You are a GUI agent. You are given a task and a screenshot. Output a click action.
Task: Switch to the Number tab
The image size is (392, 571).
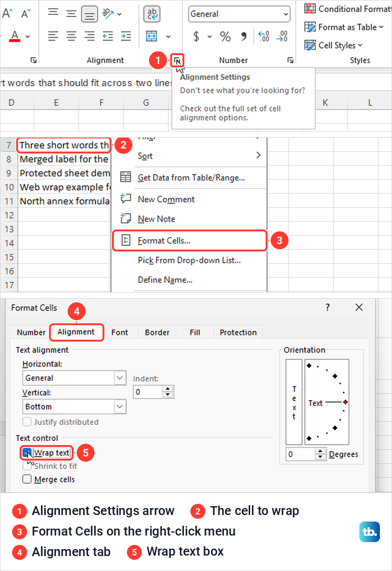(31, 332)
